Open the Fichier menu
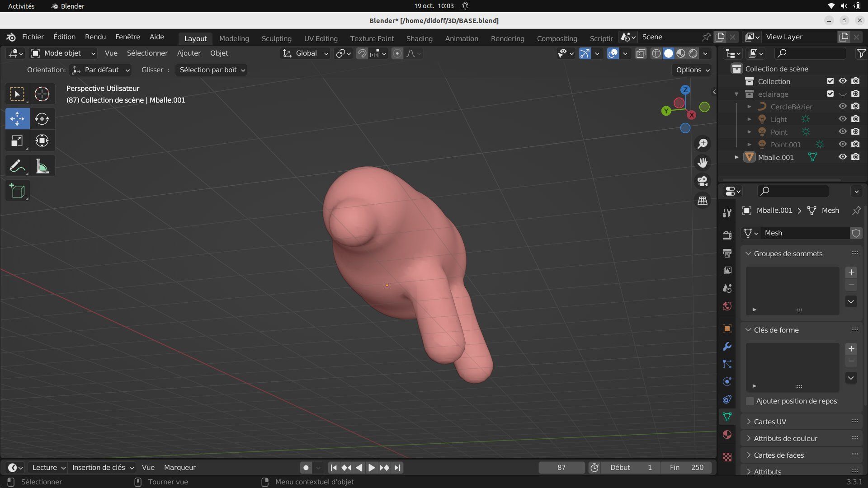Image resolution: width=868 pixels, height=488 pixels. (33, 37)
